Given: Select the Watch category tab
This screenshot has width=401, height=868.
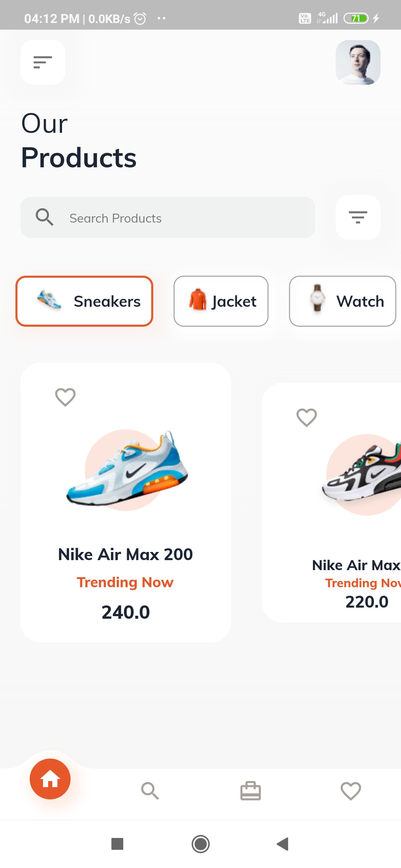Looking at the screenshot, I should 342,301.
